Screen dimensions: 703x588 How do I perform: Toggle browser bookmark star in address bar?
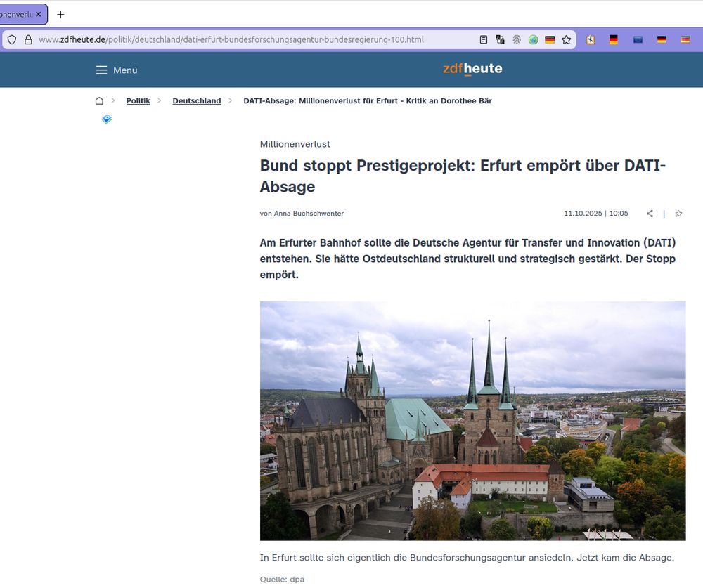567,40
